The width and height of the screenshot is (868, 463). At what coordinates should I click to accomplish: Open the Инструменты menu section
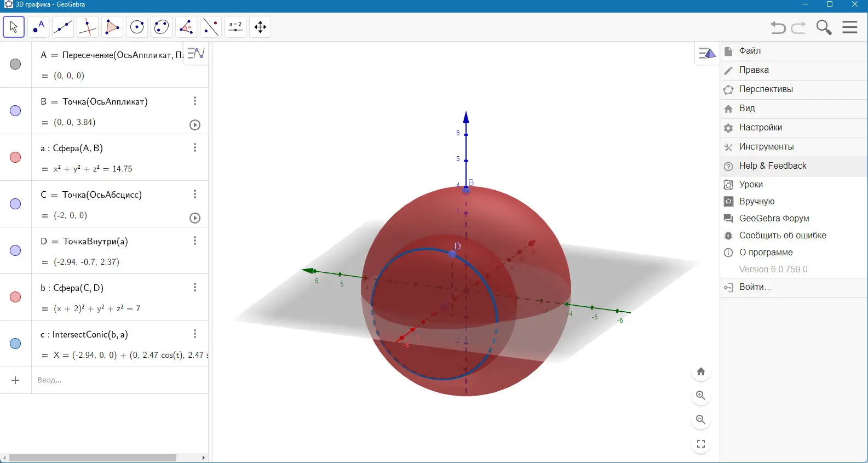(x=794, y=147)
